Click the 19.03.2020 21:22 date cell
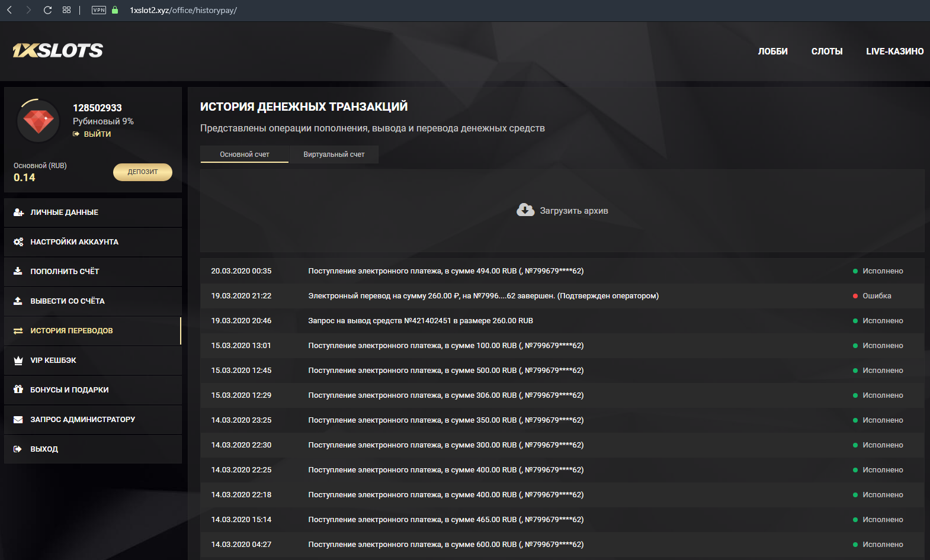The height and width of the screenshot is (560, 930). 241,296
